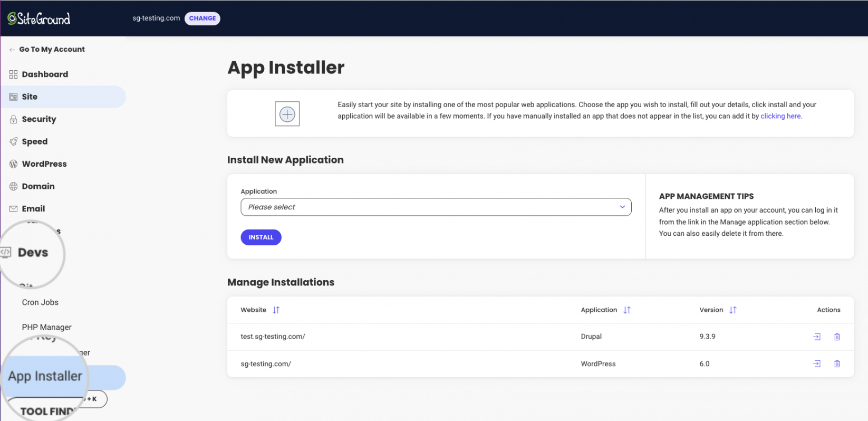Image resolution: width=868 pixels, height=421 pixels.
Task: Open Cron Jobs tool
Action: 40,302
